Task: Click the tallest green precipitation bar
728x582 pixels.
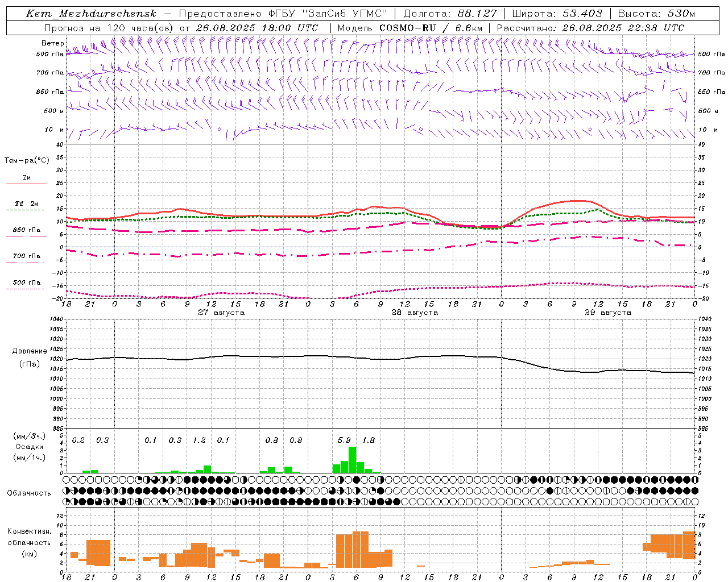Action: (x=353, y=460)
